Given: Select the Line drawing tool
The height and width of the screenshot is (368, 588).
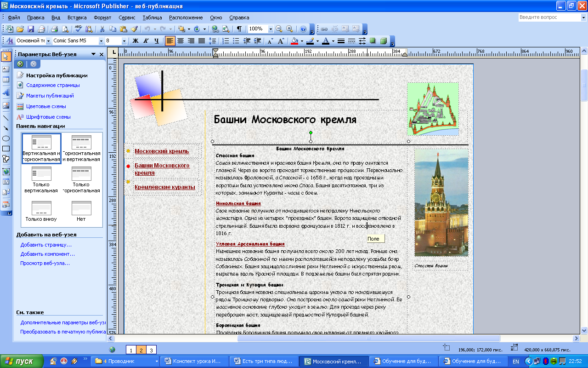Looking at the screenshot, I should (x=6, y=117).
